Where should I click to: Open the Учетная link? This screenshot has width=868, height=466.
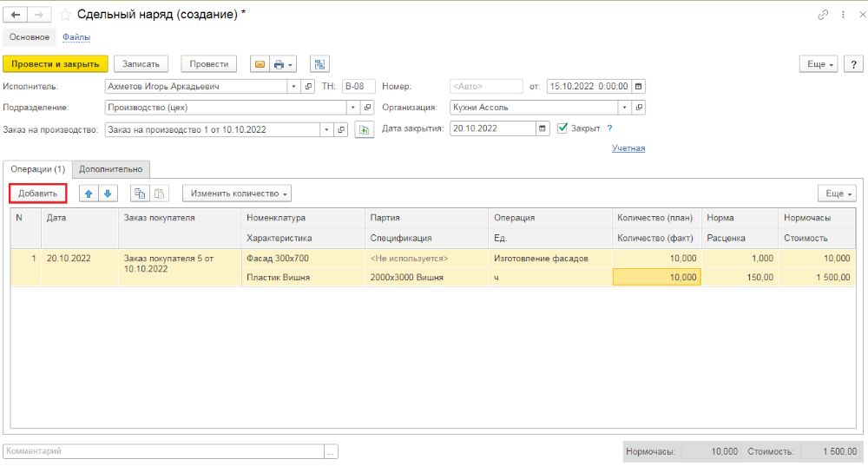click(x=628, y=148)
